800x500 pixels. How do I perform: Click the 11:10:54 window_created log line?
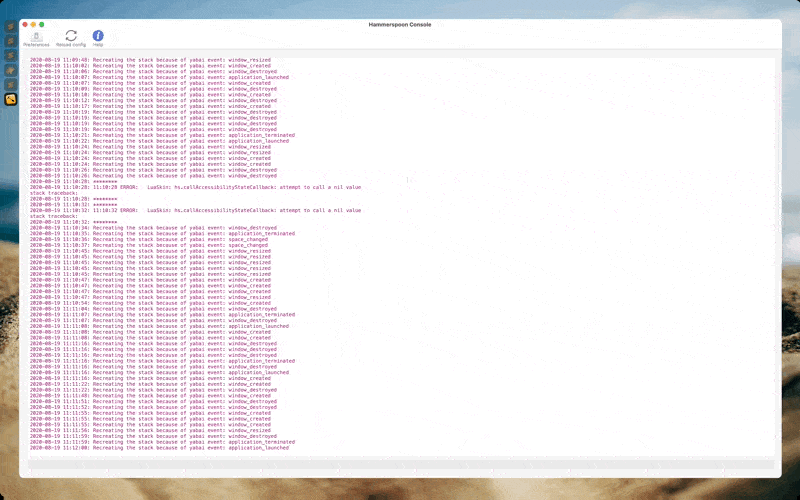click(151, 303)
